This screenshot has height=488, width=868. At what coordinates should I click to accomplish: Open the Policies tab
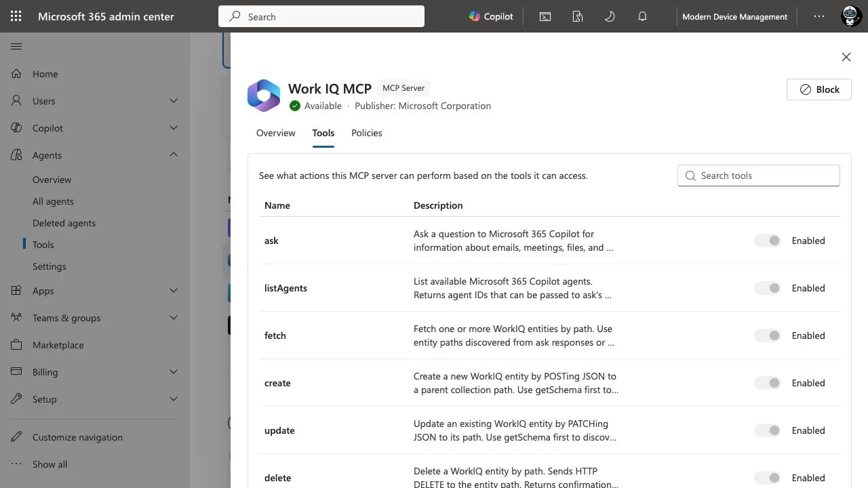tap(367, 133)
